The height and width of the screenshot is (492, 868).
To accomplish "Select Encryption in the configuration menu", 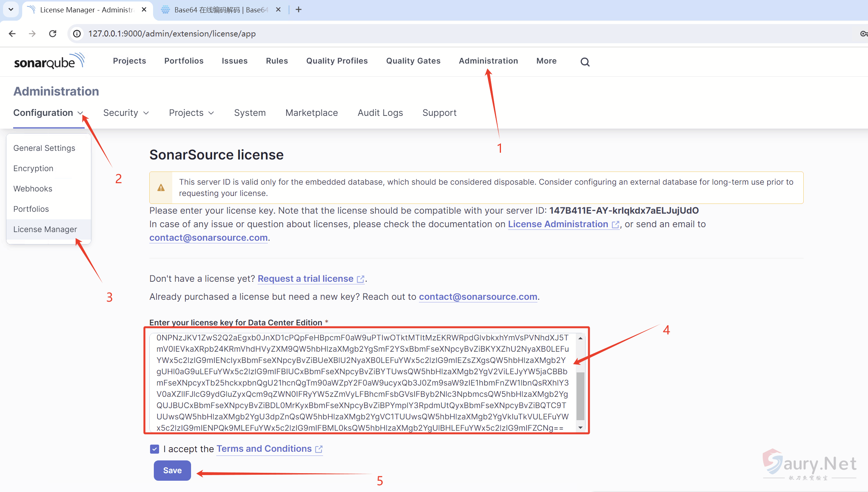I will [33, 169].
